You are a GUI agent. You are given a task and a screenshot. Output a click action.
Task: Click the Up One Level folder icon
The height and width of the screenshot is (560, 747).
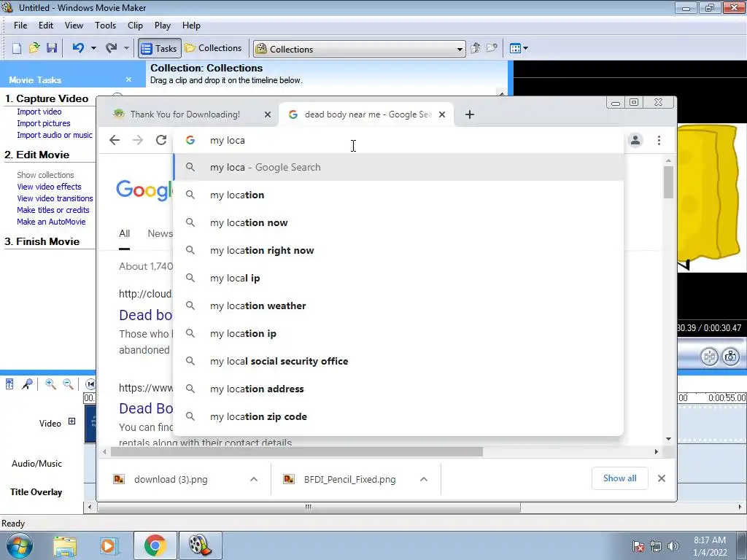click(475, 48)
